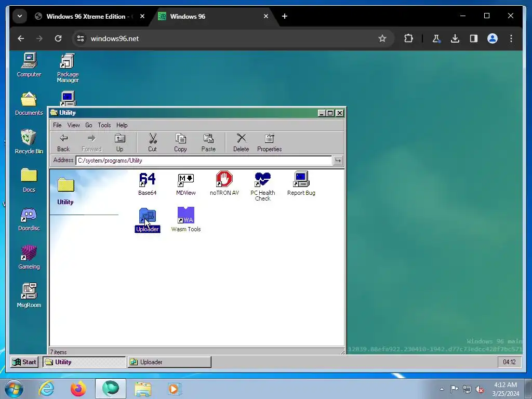532x399 pixels.
Task: Open the File menu in Utility window
Action: [57, 125]
